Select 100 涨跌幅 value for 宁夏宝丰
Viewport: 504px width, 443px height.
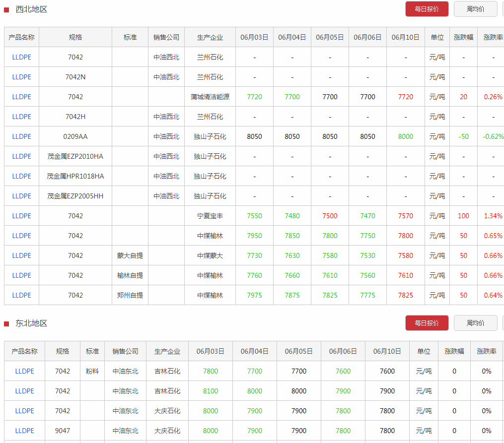[x=463, y=216]
